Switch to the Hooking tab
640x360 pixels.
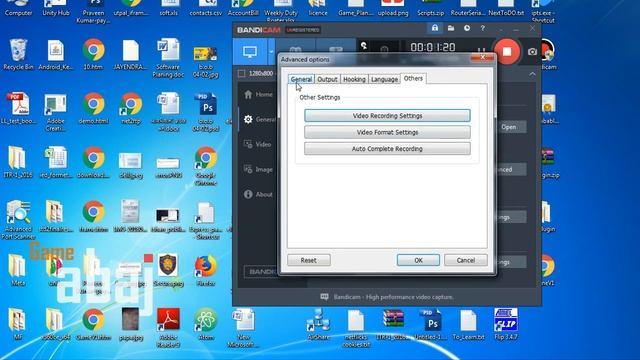tap(354, 79)
